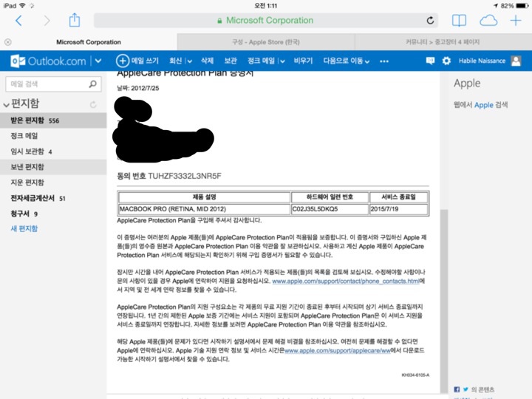This screenshot has width=532, height=399.
Task: Open Outlook settings gear icon
Action: tap(446, 61)
